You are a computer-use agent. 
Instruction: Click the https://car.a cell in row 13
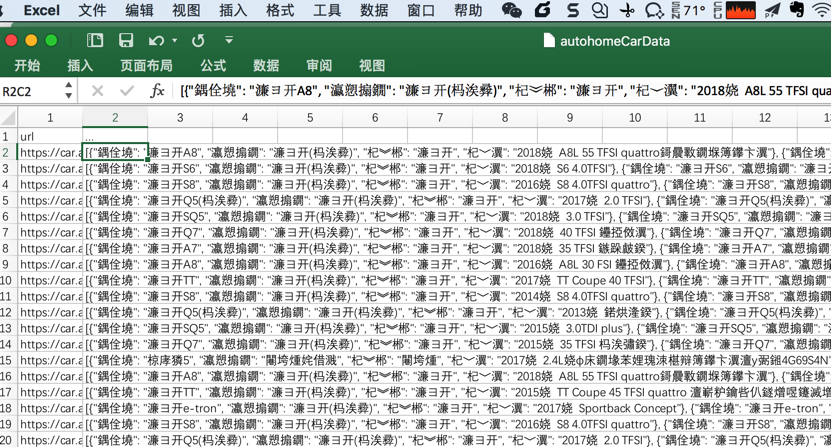tap(50, 328)
